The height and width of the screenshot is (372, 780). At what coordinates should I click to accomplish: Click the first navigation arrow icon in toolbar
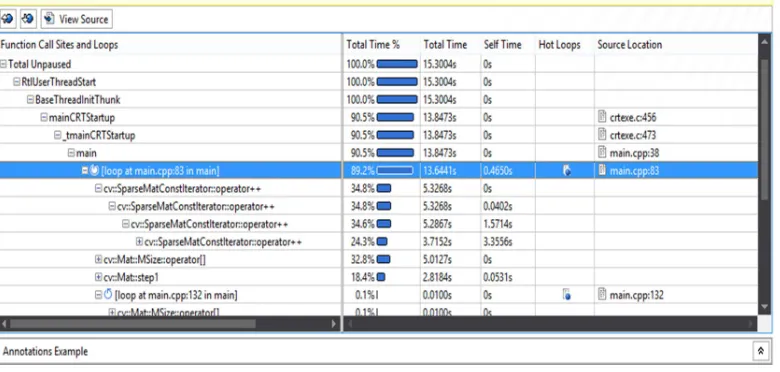point(8,19)
